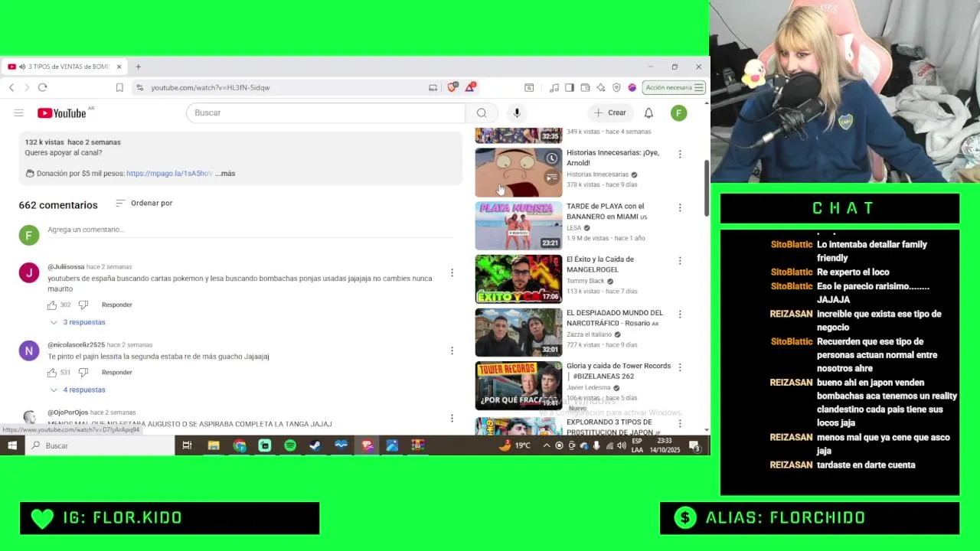Open options menu for MANGELROGEL video
The image size is (980, 551).
pos(679,260)
